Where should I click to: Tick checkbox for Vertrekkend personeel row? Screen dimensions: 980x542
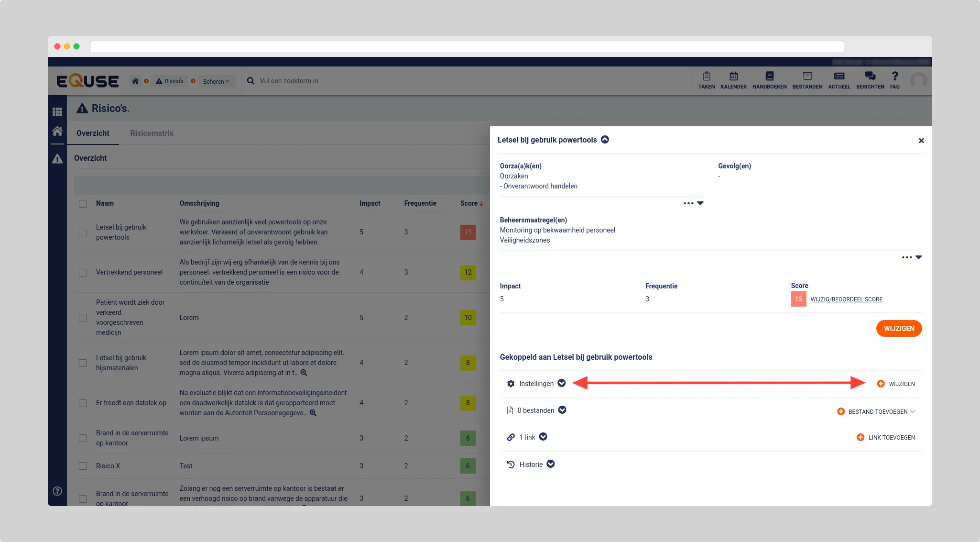pyautogui.click(x=83, y=273)
